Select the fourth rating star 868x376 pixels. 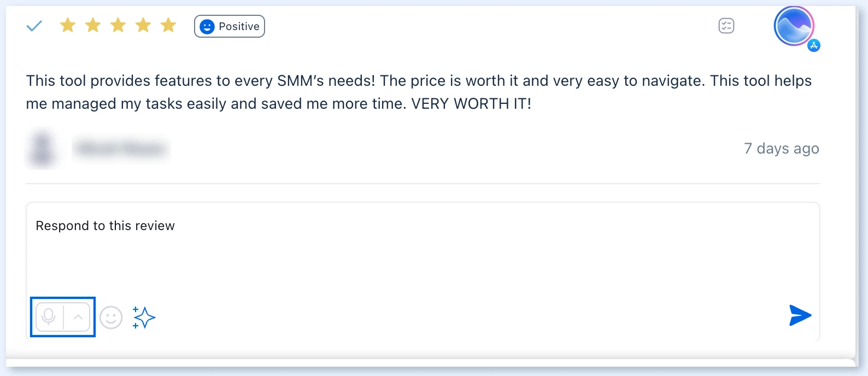click(x=143, y=25)
